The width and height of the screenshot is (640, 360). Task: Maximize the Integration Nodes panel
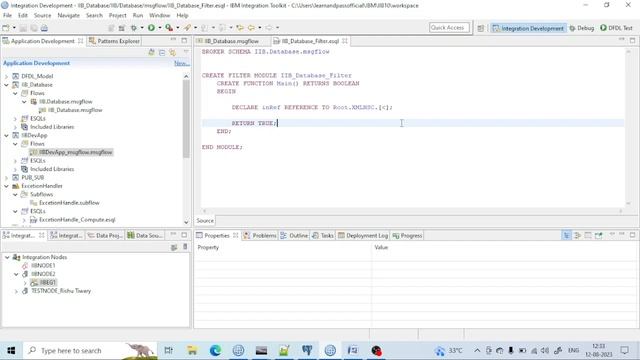pos(184,235)
